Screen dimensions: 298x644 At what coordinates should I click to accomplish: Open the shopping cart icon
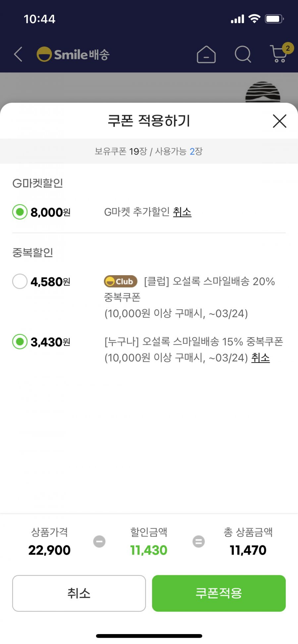[278, 54]
